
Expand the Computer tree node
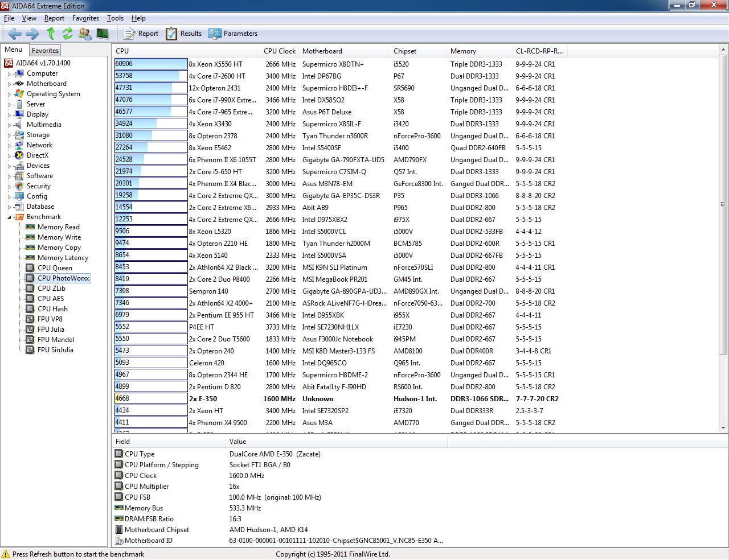(9, 74)
